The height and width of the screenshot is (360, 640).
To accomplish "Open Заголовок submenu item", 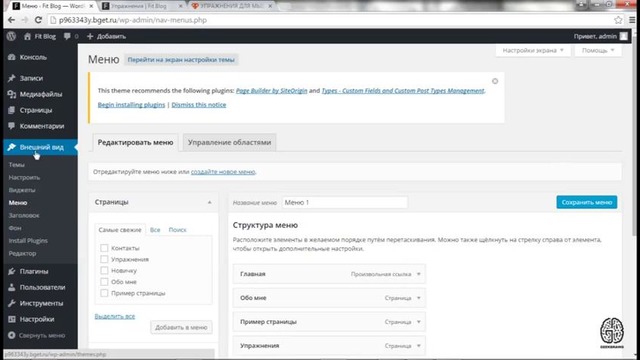I will coord(24,216).
